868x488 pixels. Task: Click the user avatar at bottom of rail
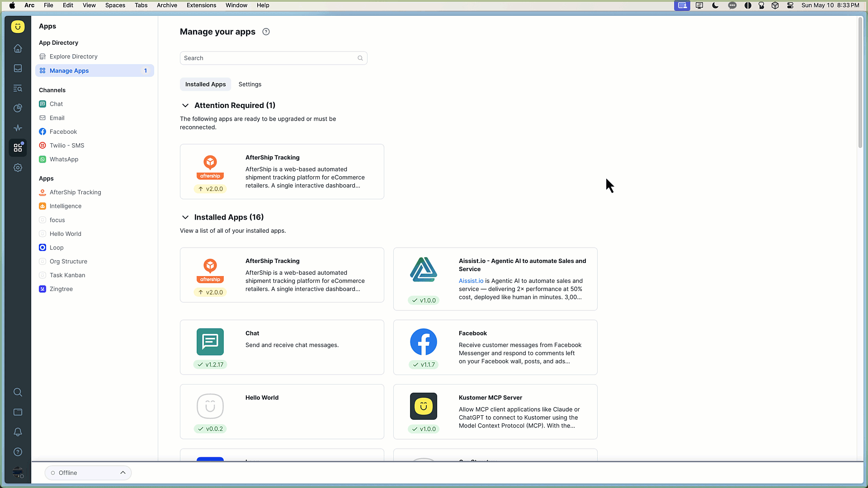click(18, 473)
